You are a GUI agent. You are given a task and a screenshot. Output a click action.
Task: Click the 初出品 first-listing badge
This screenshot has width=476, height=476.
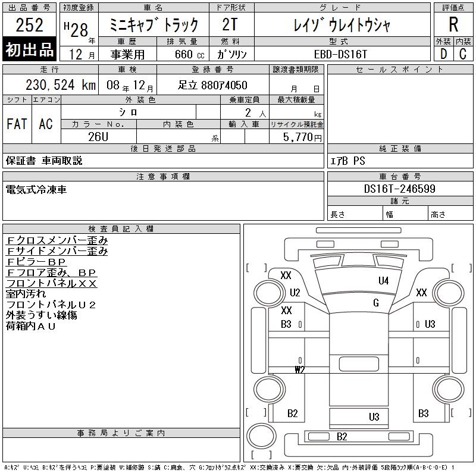pyautogui.click(x=30, y=50)
